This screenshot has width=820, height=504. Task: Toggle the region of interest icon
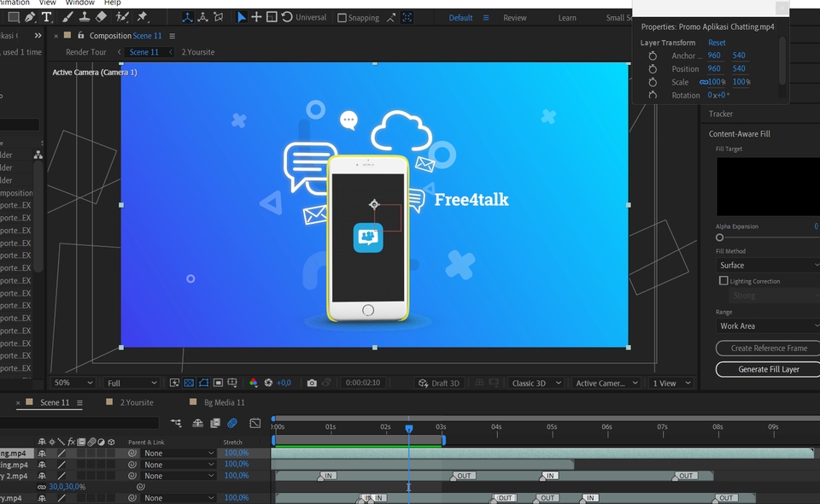218,383
